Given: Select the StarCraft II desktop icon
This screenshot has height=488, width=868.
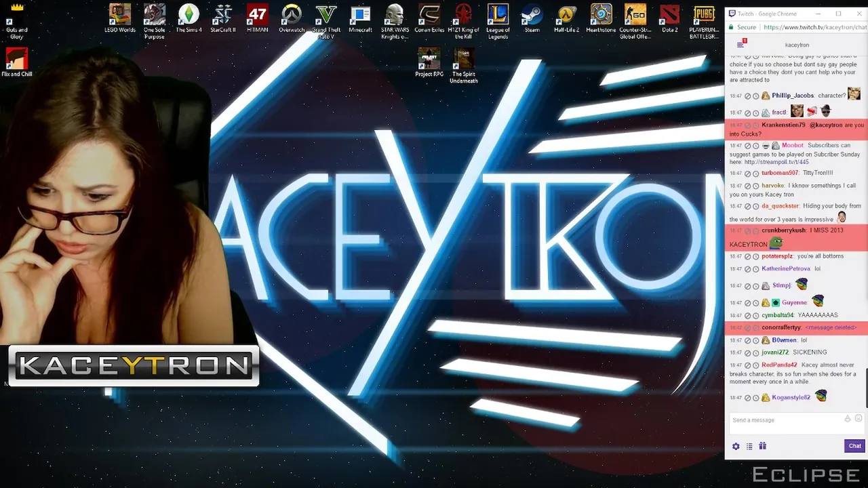Looking at the screenshot, I should coord(223,19).
